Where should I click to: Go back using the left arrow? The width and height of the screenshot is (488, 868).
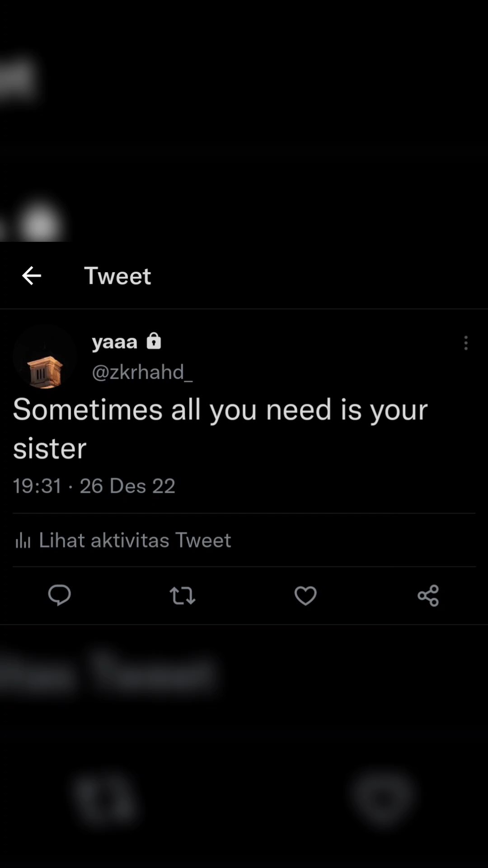coord(32,276)
